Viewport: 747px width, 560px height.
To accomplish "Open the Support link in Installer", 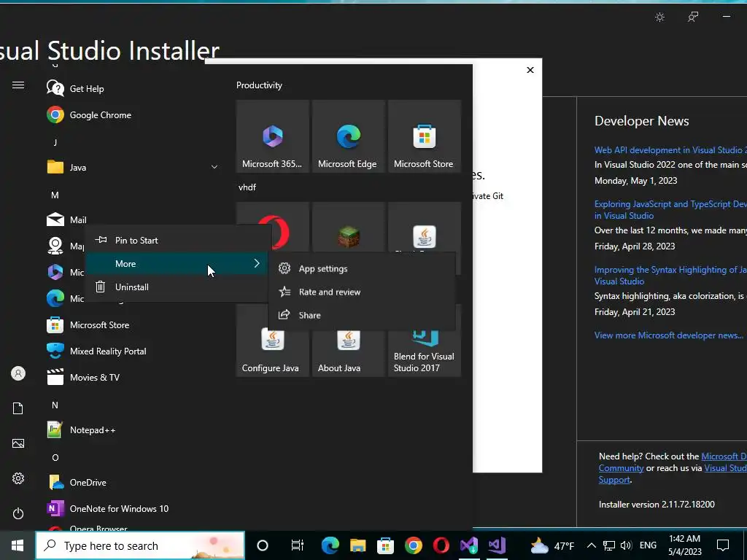I will 614,480.
